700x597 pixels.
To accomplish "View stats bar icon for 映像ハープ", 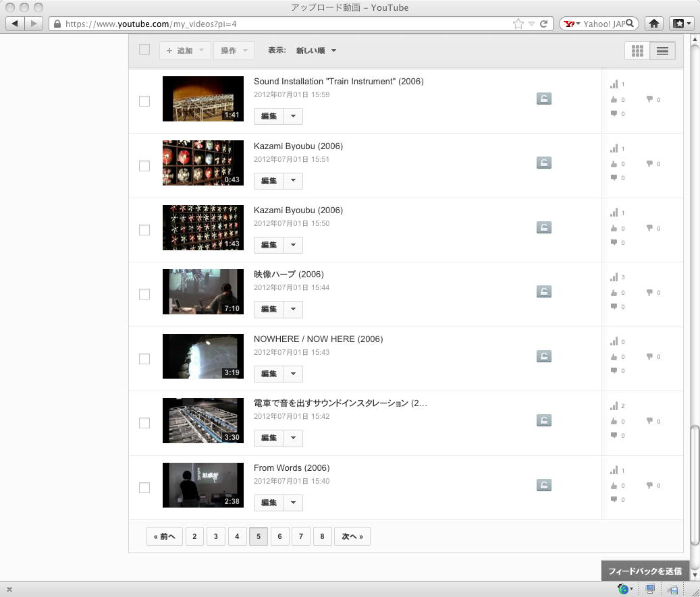I will tap(614, 277).
